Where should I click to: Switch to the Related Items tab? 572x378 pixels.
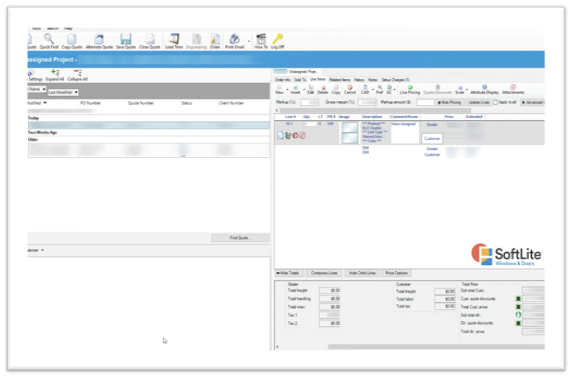[x=340, y=80]
